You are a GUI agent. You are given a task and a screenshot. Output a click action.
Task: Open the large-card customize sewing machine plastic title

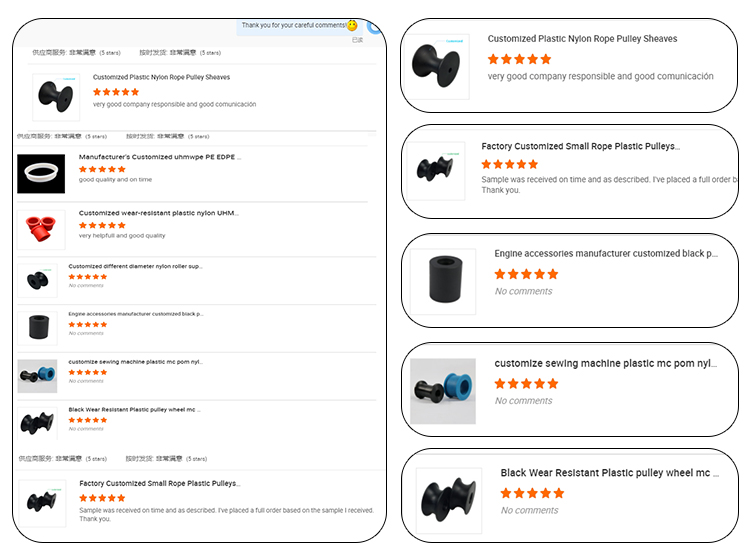click(x=606, y=364)
